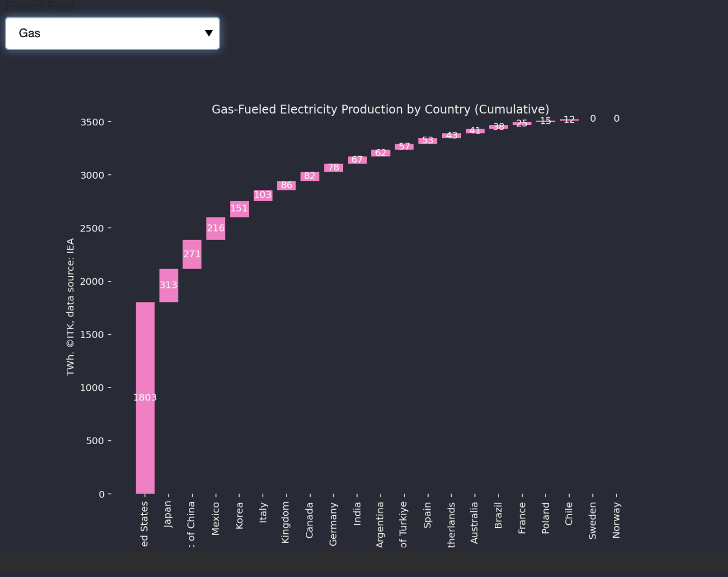Click the Spain bar labeled 53
The width and height of the screenshot is (728, 577).
(428, 140)
